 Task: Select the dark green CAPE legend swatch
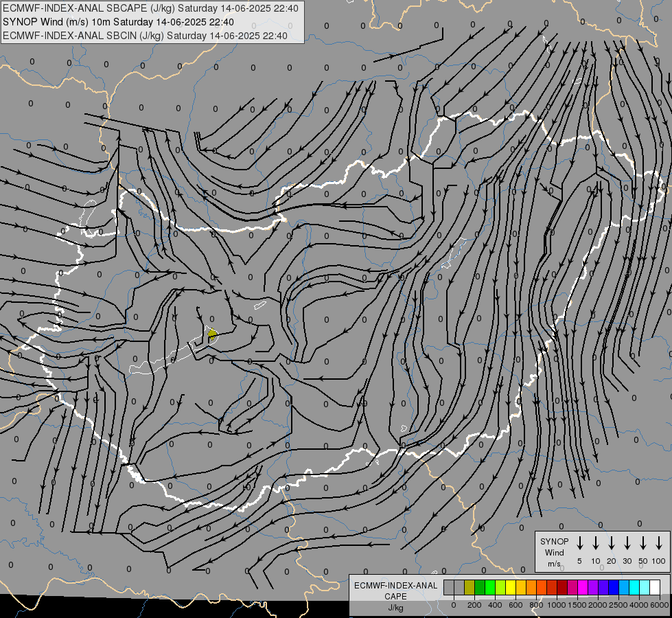click(480, 588)
